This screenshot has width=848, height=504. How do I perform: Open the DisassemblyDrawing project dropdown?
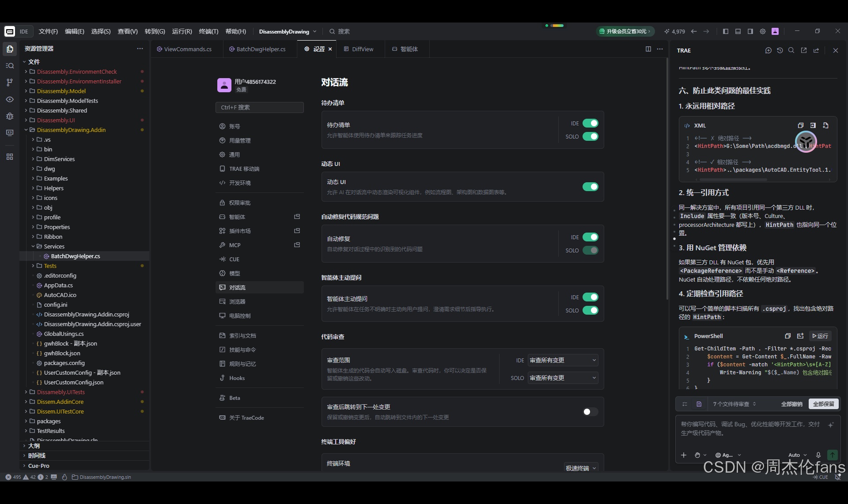click(x=288, y=31)
